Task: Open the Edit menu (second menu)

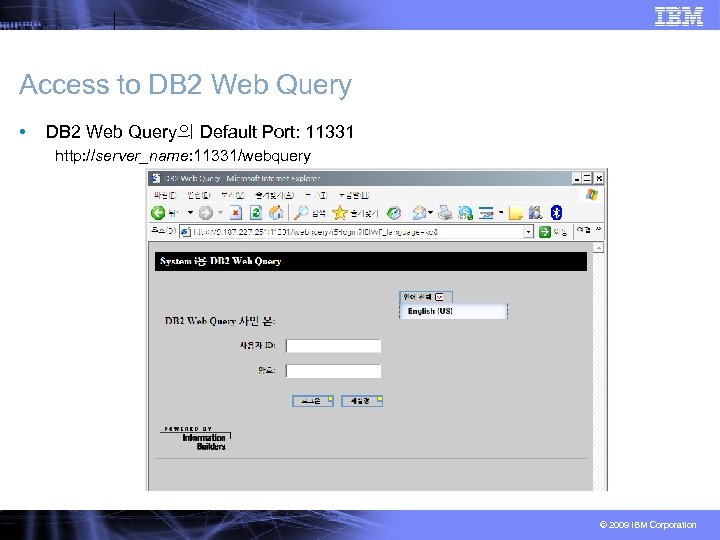Action: coord(199,196)
